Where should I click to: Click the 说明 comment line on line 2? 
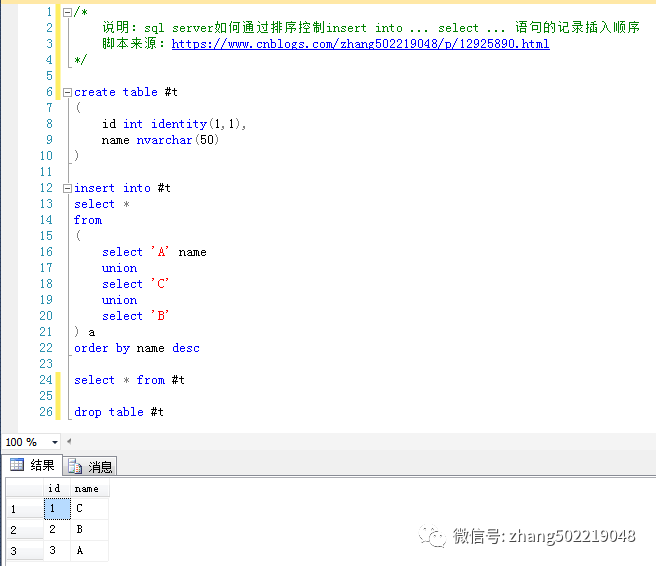371,28
